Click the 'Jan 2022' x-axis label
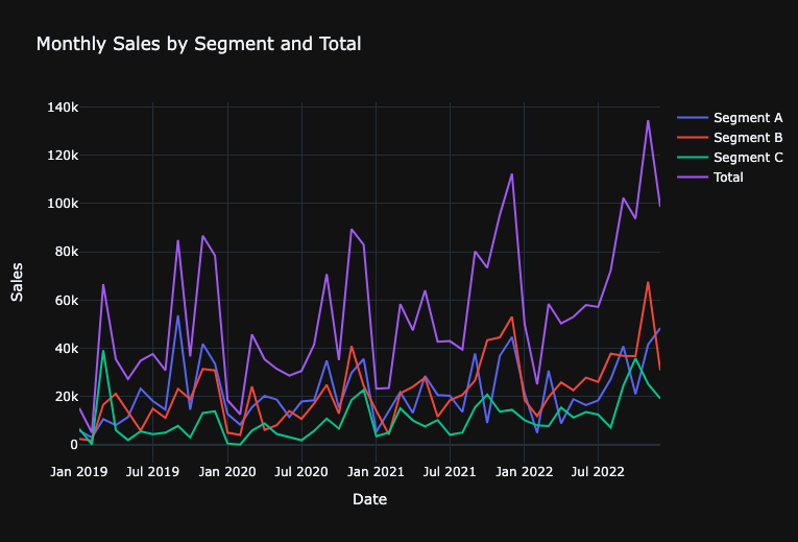 pos(524,472)
